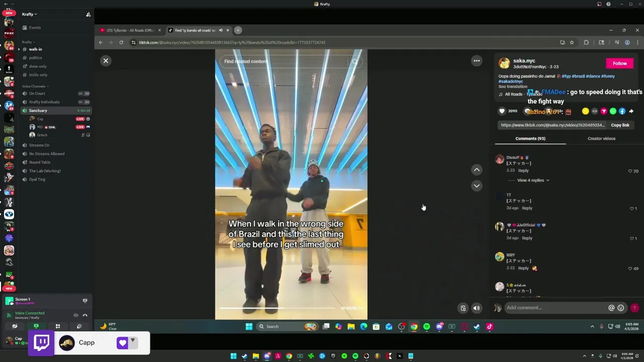The width and height of the screenshot is (644, 362).
Task: Switch to the Creator videos tab
Action: click(x=601, y=138)
